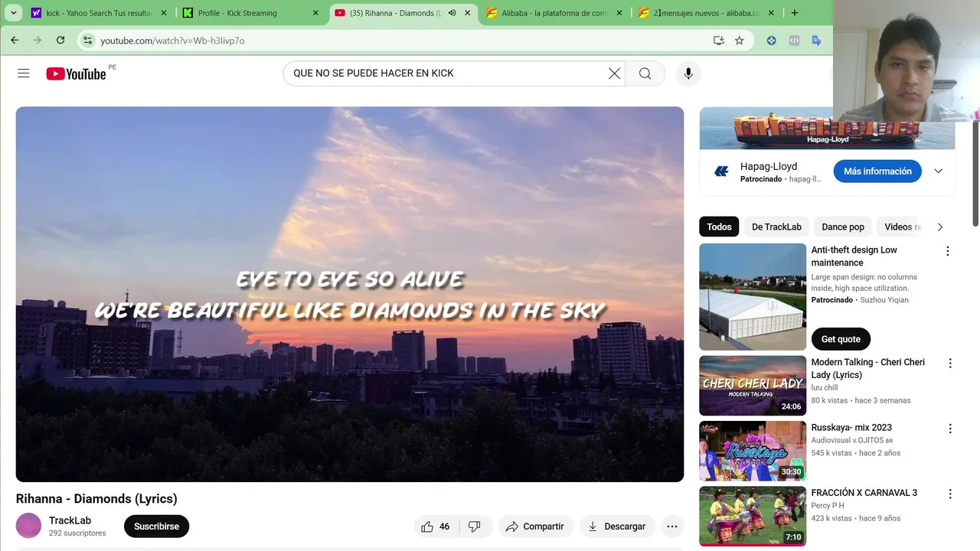
Task: Open Modern Talking Cheri Cheri Lady title
Action: click(868, 368)
